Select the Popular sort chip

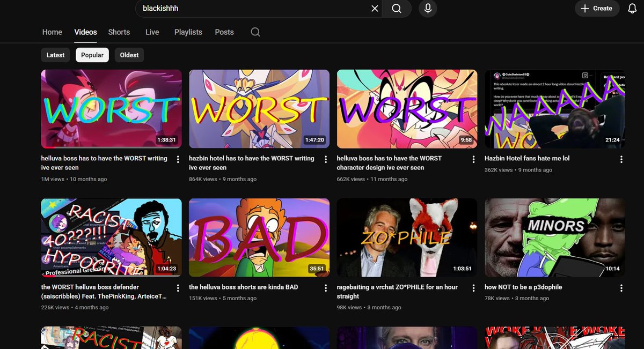click(x=92, y=55)
